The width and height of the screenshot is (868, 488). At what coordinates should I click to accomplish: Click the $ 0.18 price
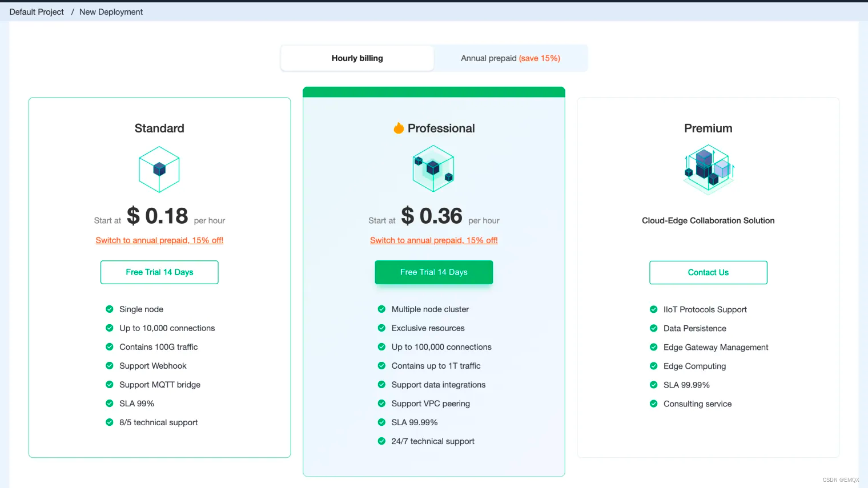(x=158, y=216)
